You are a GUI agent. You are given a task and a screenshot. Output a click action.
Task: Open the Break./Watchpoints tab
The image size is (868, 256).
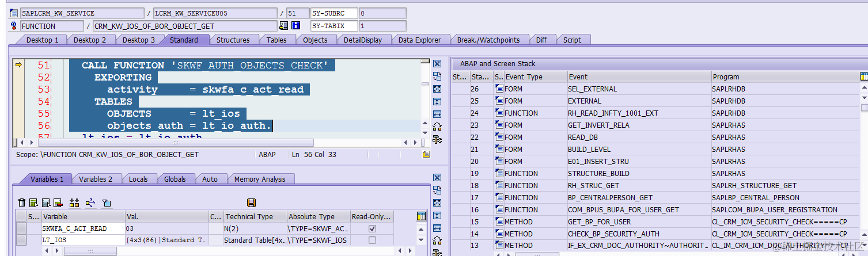(488, 40)
